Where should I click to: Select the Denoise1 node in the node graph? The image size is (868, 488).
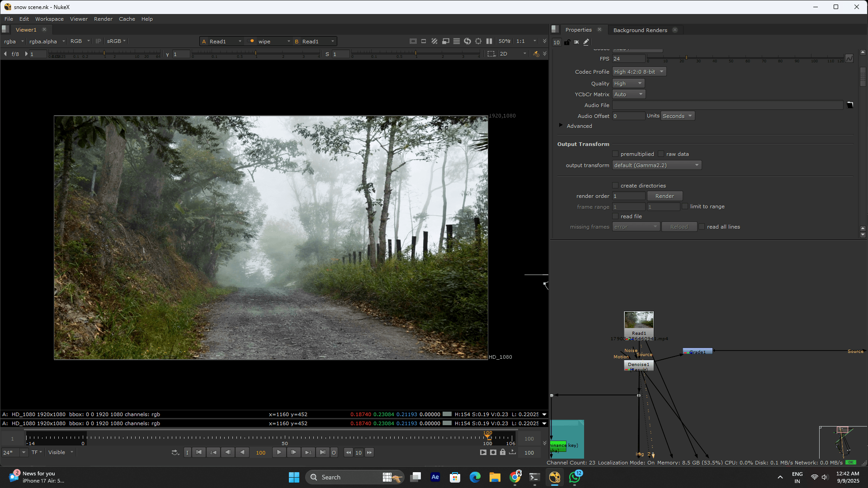639,366
